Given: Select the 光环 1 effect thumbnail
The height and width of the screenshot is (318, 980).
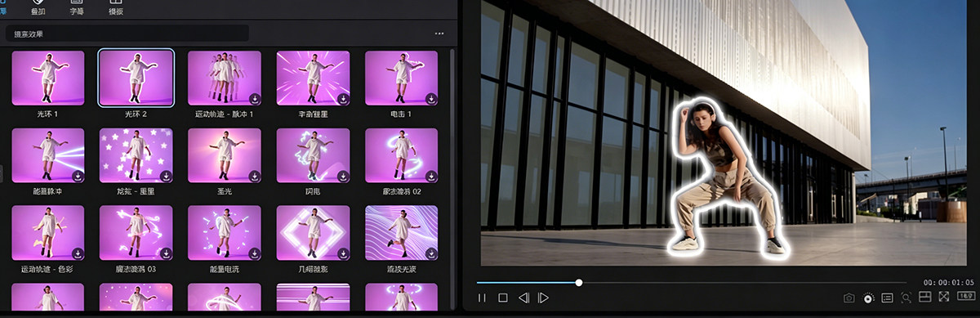Looking at the screenshot, I should coord(48,78).
